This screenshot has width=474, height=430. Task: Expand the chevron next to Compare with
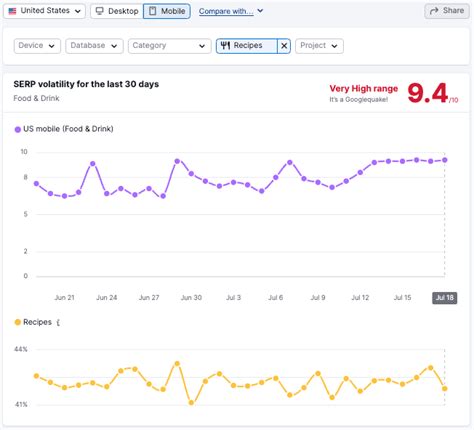point(260,11)
